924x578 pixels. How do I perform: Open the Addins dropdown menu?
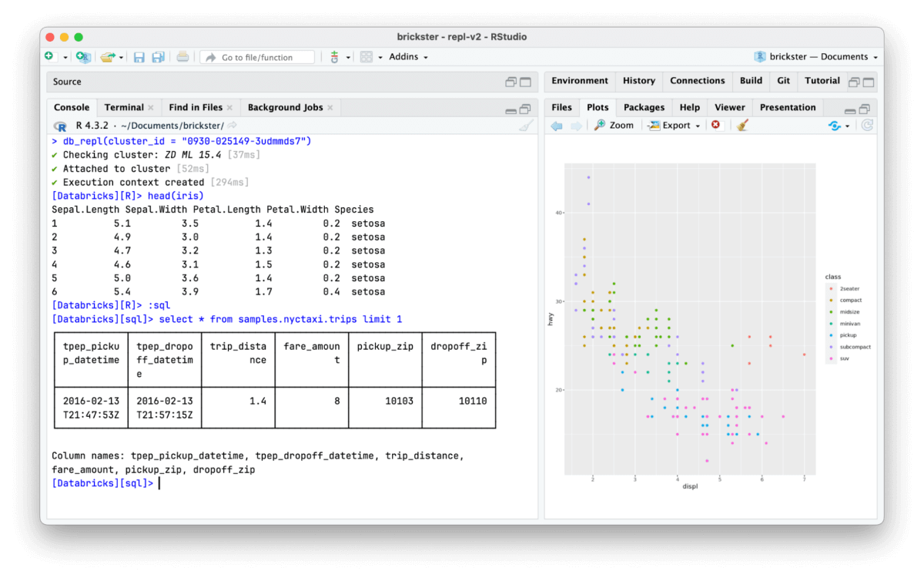[x=408, y=57]
